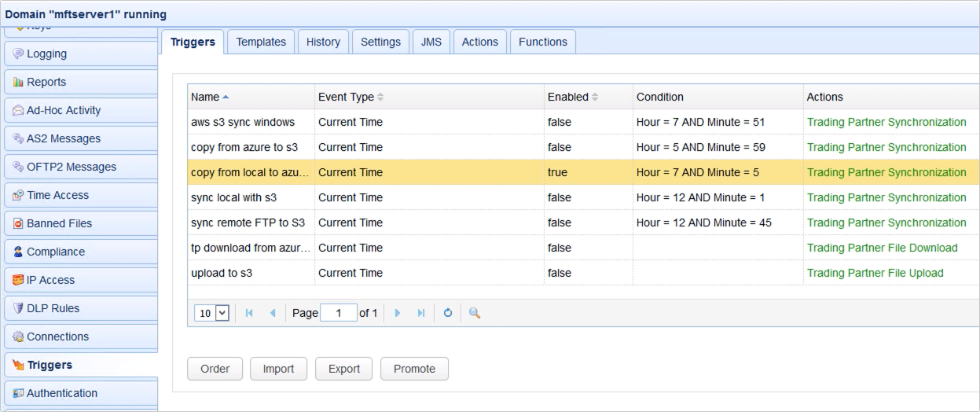Go to the first page arrow icon
The image size is (980, 412).
coord(249,313)
